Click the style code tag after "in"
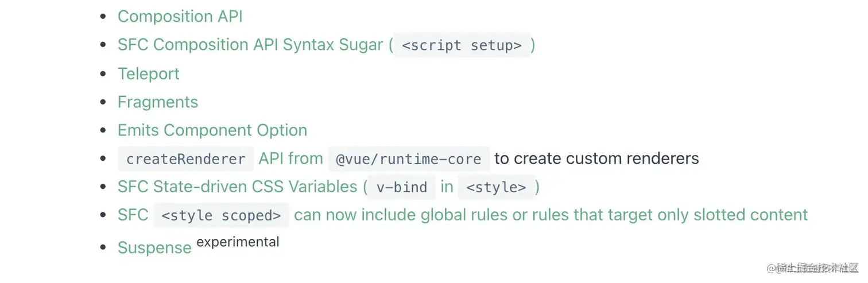This screenshot has height=283, width=868. tap(496, 187)
